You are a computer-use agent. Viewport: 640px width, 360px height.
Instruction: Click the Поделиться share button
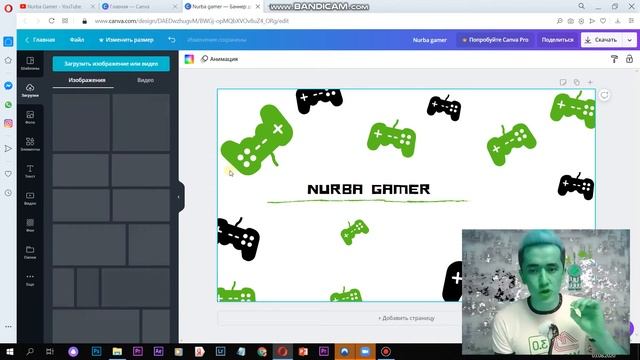tap(557, 40)
